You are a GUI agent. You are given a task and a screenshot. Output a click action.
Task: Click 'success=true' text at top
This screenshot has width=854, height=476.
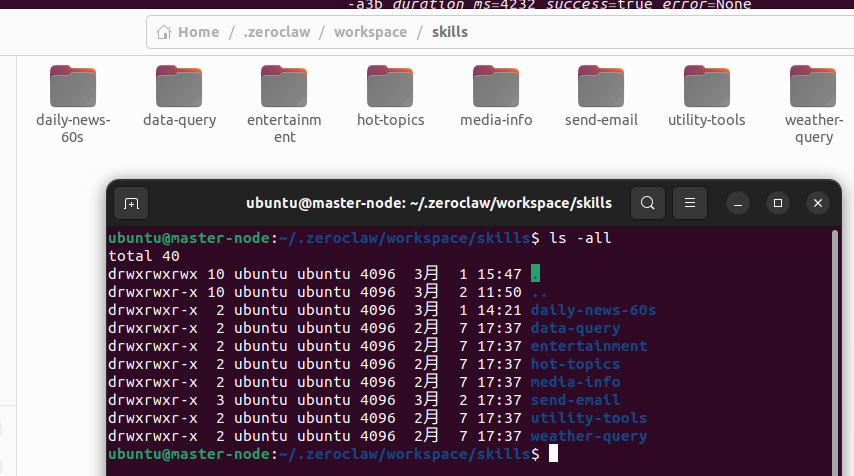[599, 5]
